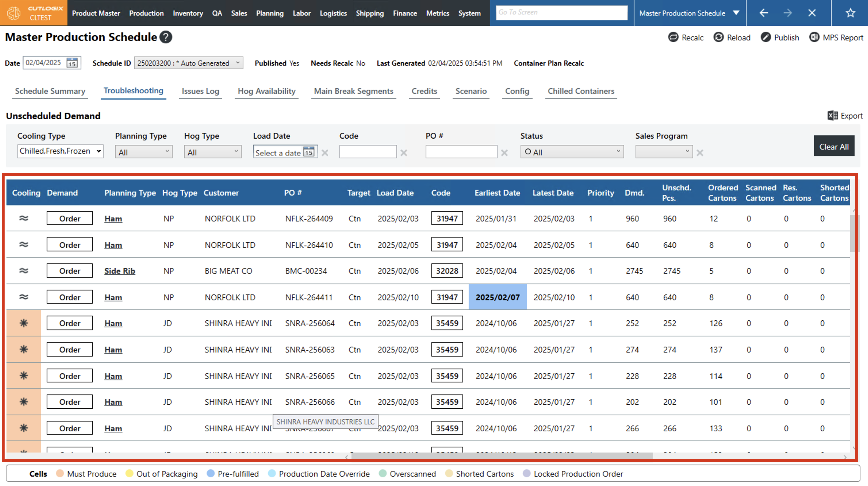
Task: Click the Publish pencil icon
Action: (x=765, y=37)
